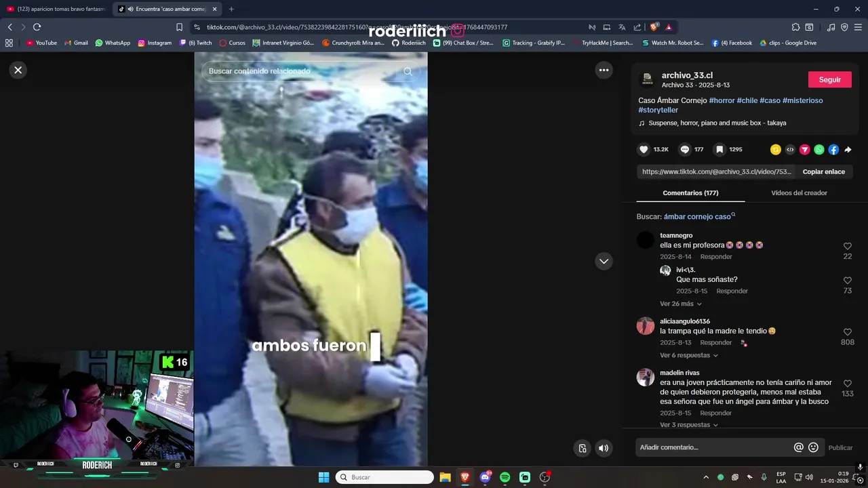Bookmark the video with save icon

[x=719, y=149]
